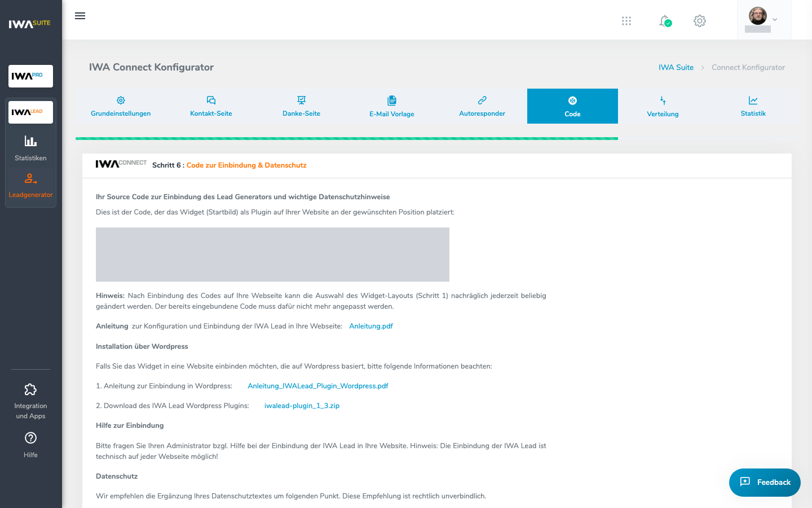Open Integration und Apps
Screen dimensions: 812x508
click(x=30, y=401)
